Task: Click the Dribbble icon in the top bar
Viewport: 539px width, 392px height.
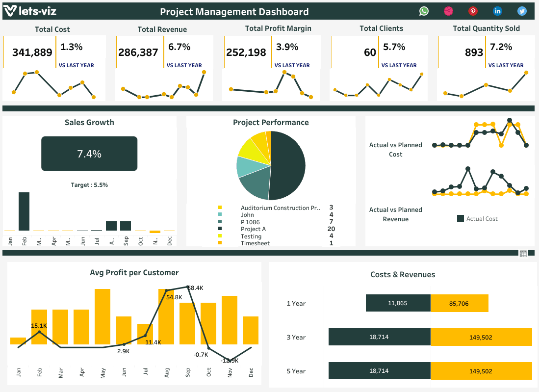Action: [448, 11]
